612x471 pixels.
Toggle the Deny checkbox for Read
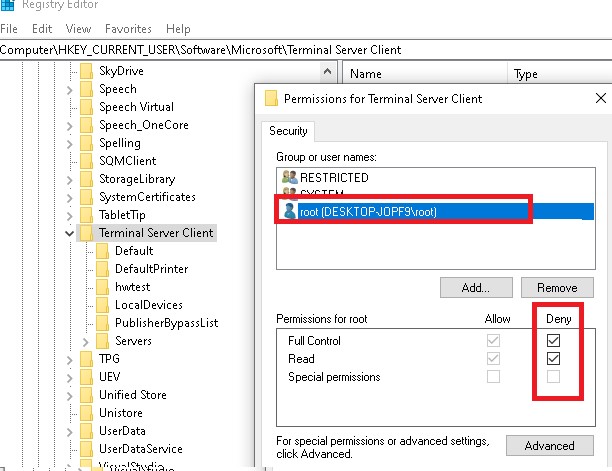[553, 358]
